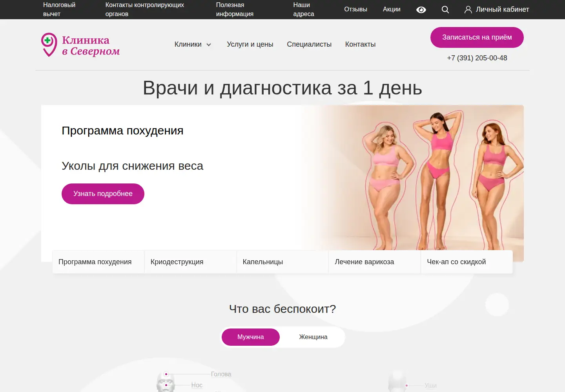Switch to Лечение варикоза slide tab
This screenshot has height=392, width=565.
pos(375,262)
